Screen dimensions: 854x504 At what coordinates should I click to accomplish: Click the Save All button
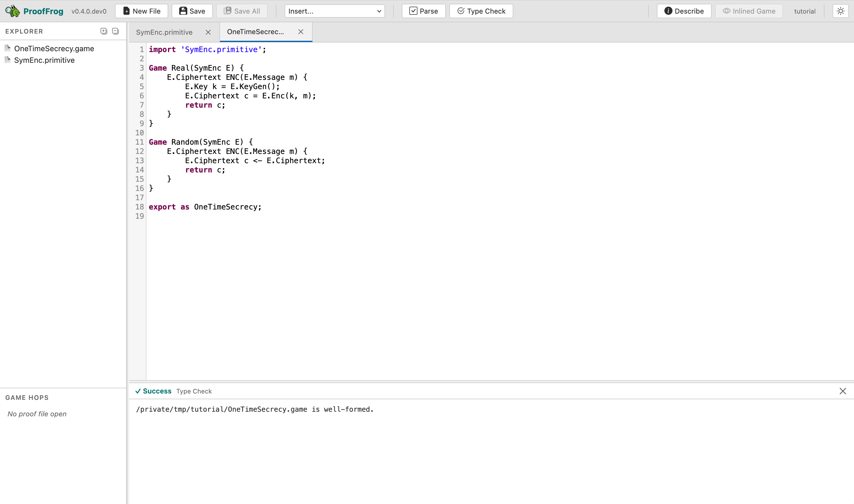tap(242, 11)
